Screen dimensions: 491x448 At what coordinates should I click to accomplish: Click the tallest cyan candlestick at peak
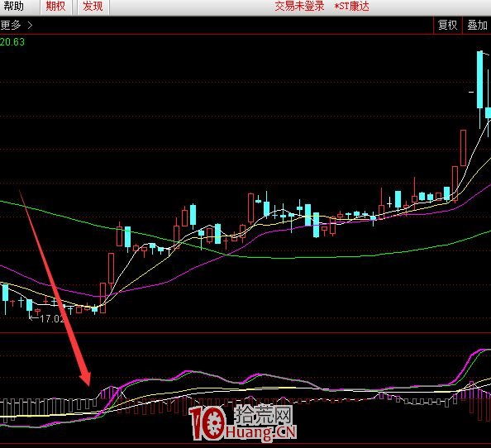[479, 80]
